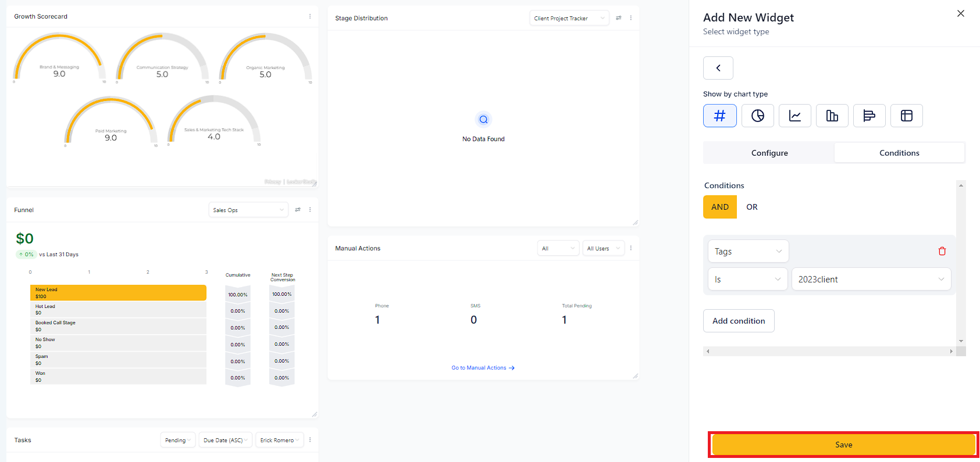
Task: Open the Stage Distribution three-dot menu
Action: pyautogui.click(x=631, y=18)
